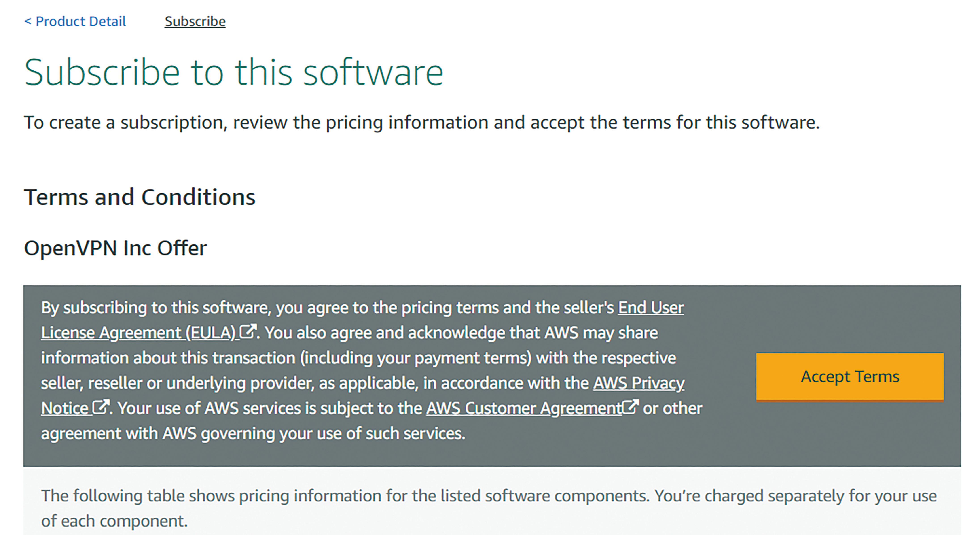Click the external-link icon after Privacy Notice

[101, 407]
